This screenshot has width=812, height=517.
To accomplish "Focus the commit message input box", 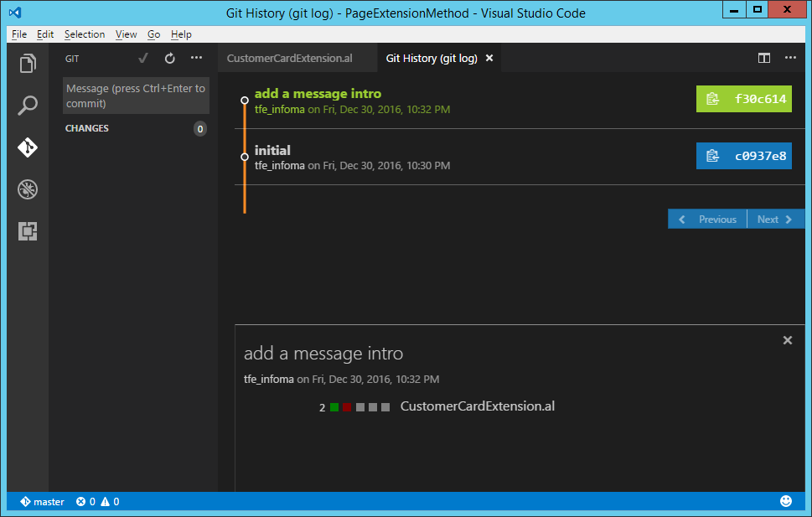I will pos(137,96).
